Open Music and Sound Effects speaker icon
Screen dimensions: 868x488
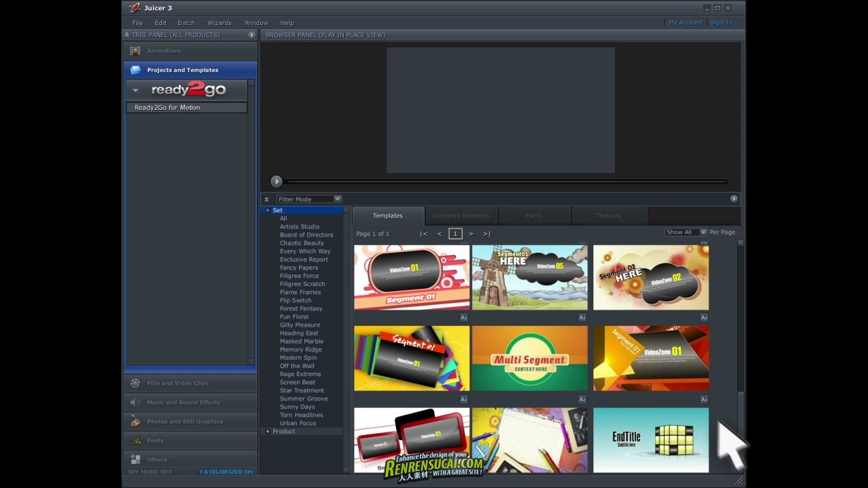[135, 402]
